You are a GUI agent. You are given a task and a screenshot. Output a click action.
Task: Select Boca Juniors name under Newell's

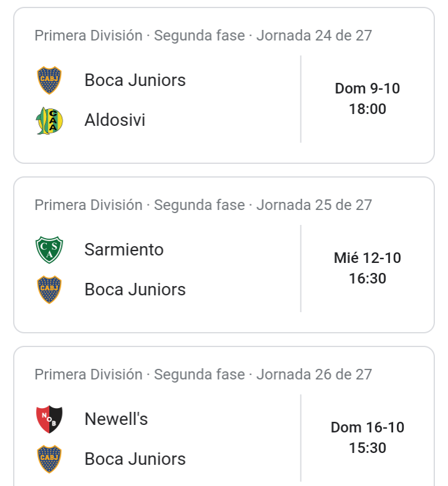coord(135,459)
